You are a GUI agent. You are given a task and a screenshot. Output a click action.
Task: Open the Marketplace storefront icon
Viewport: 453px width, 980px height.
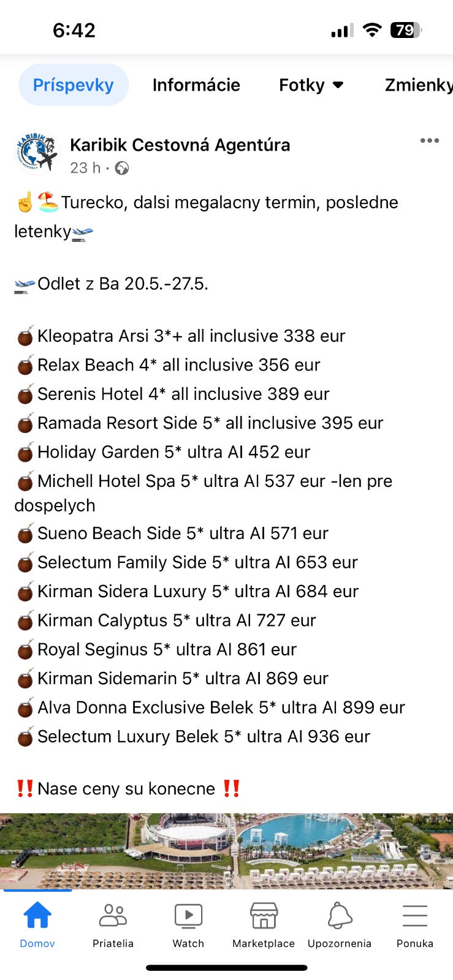pyautogui.click(x=264, y=916)
